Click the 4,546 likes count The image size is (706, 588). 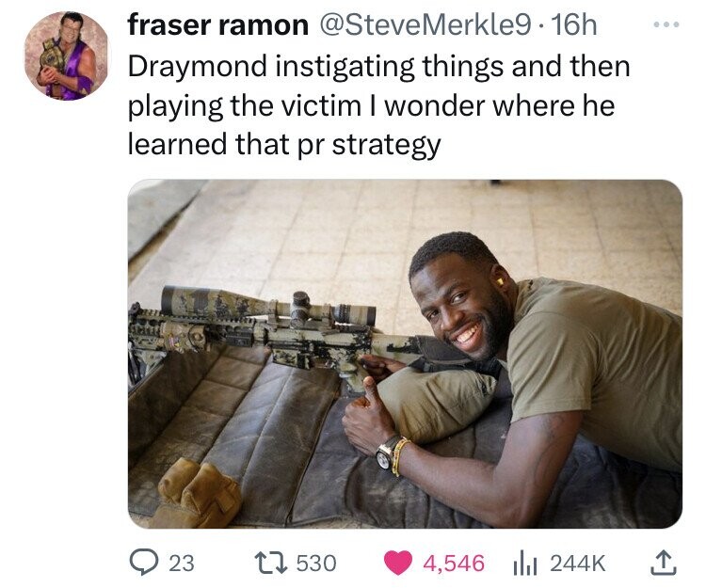tap(454, 564)
